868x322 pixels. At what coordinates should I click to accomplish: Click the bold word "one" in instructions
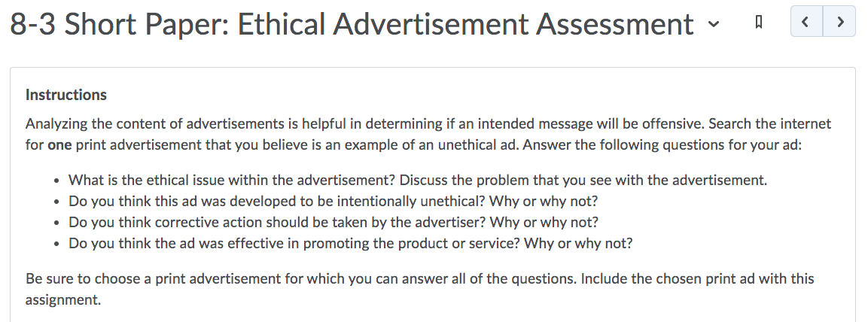pyautogui.click(x=59, y=145)
